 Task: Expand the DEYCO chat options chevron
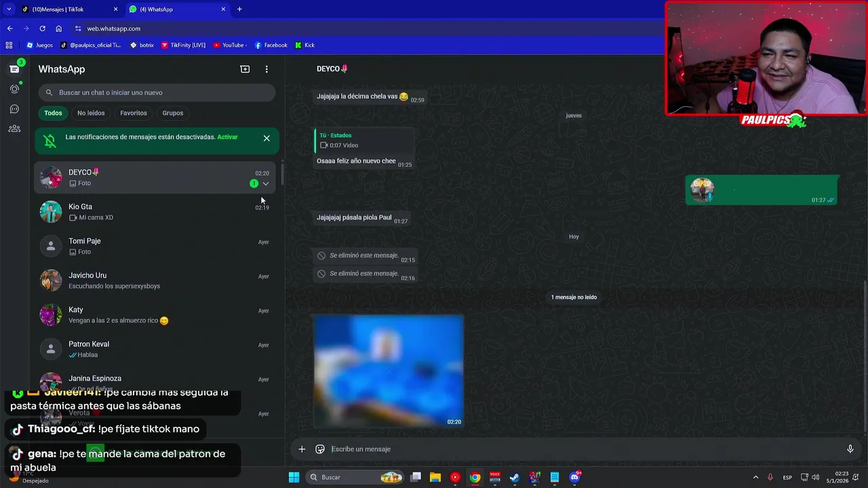[x=266, y=184]
